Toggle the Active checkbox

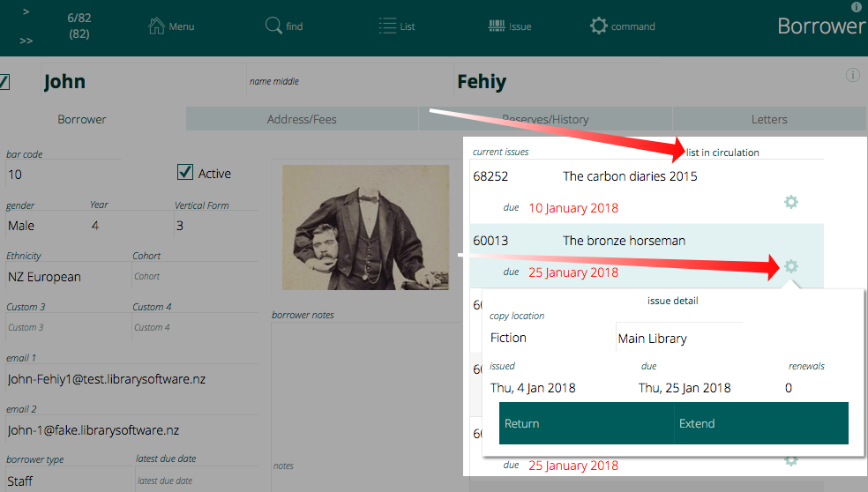pos(185,173)
